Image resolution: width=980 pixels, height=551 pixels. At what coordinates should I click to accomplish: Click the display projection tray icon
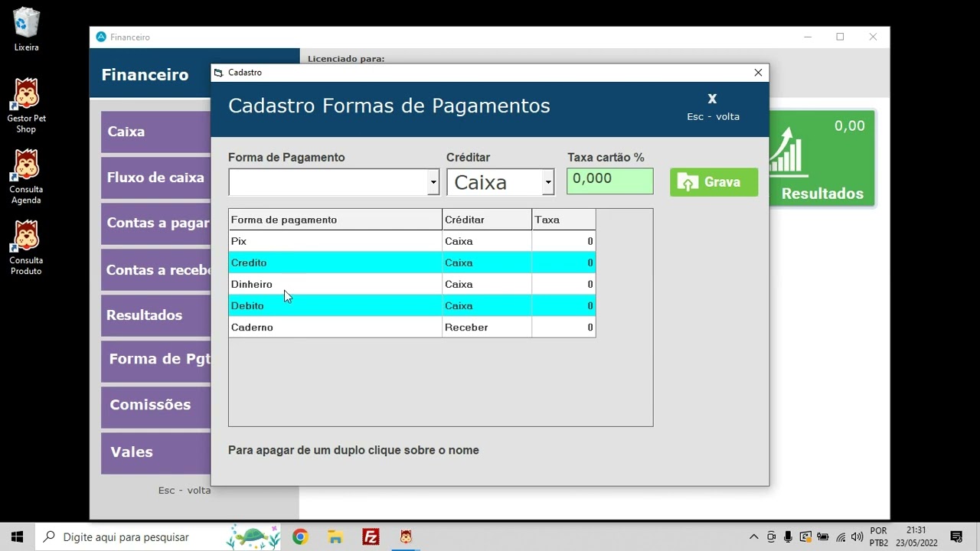coord(805,536)
